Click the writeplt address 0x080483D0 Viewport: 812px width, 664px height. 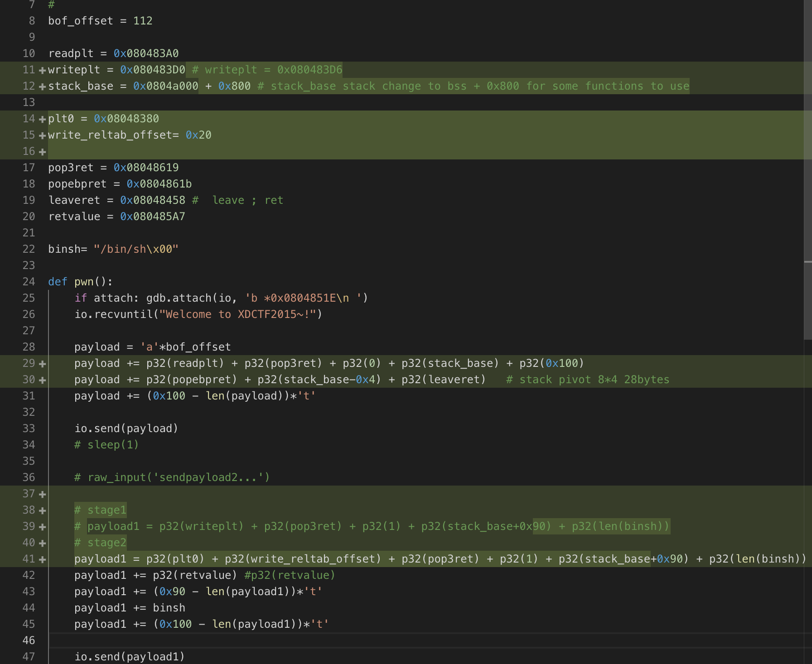(153, 70)
